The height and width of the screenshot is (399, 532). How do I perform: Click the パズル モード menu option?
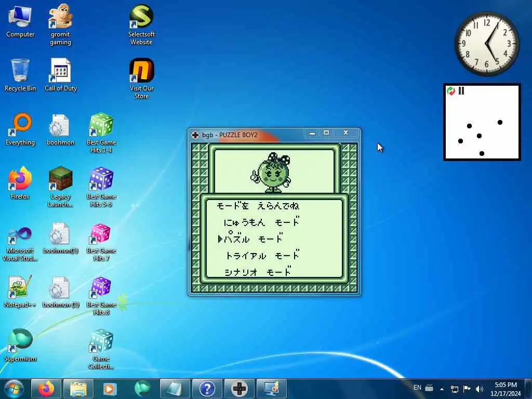coord(250,237)
